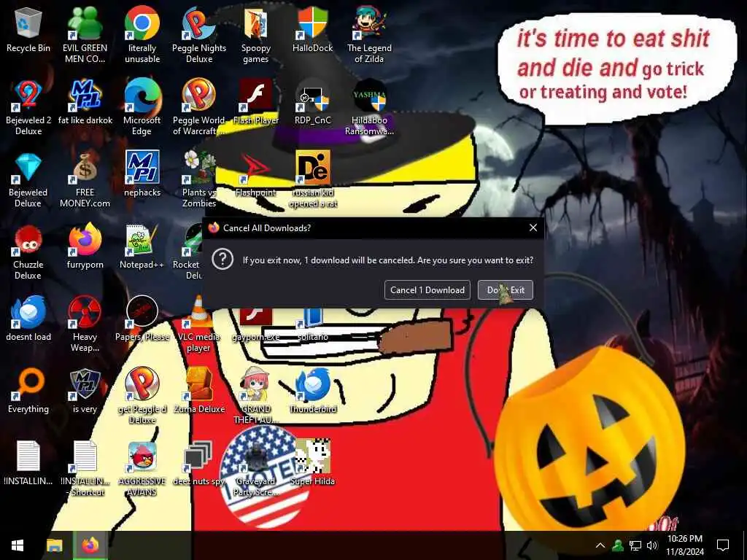Launch Microsoft Edge desktop icon
Image resolution: width=747 pixels, height=560 pixels.
point(142,108)
